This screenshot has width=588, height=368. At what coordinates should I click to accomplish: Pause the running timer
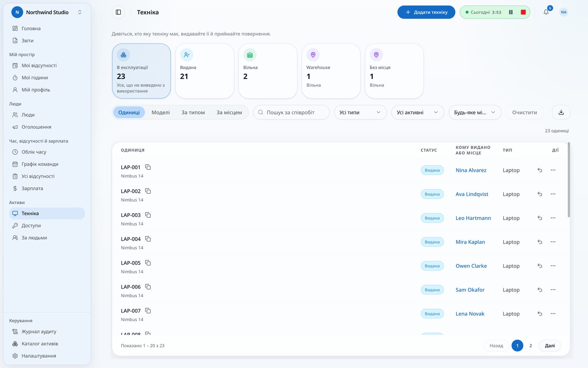tap(511, 12)
